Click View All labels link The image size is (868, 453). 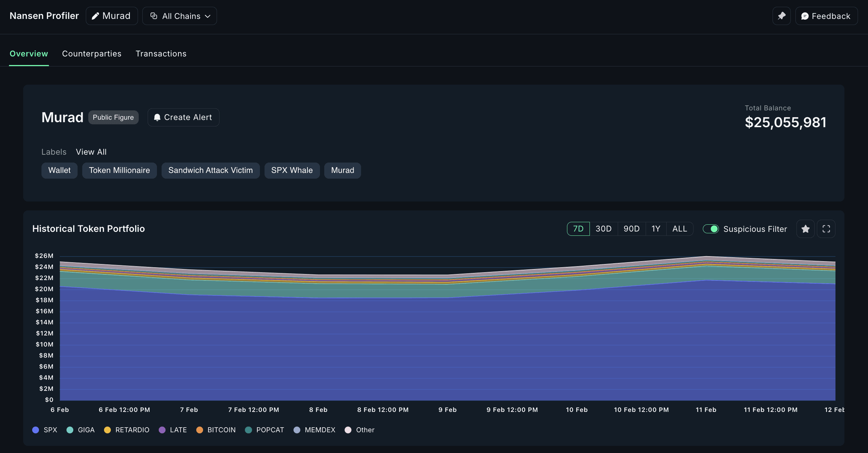91,152
